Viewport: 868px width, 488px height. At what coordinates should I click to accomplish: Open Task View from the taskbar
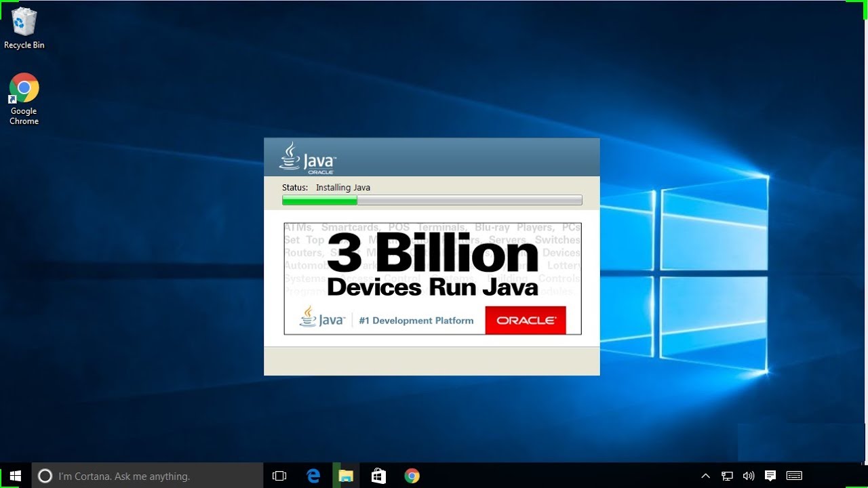tap(279, 476)
